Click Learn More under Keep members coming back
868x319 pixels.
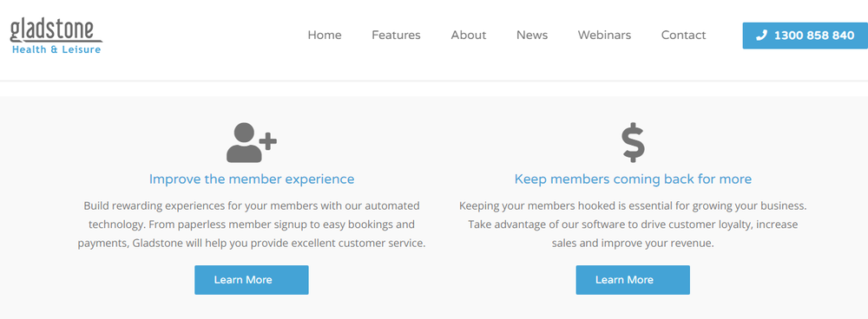(x=633, y=280)
